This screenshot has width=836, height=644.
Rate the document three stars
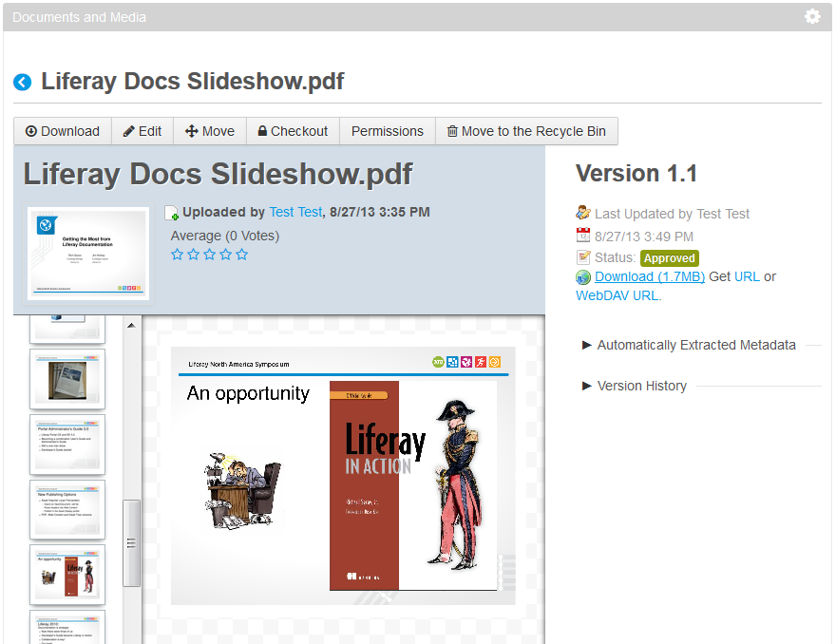point(210,255)
